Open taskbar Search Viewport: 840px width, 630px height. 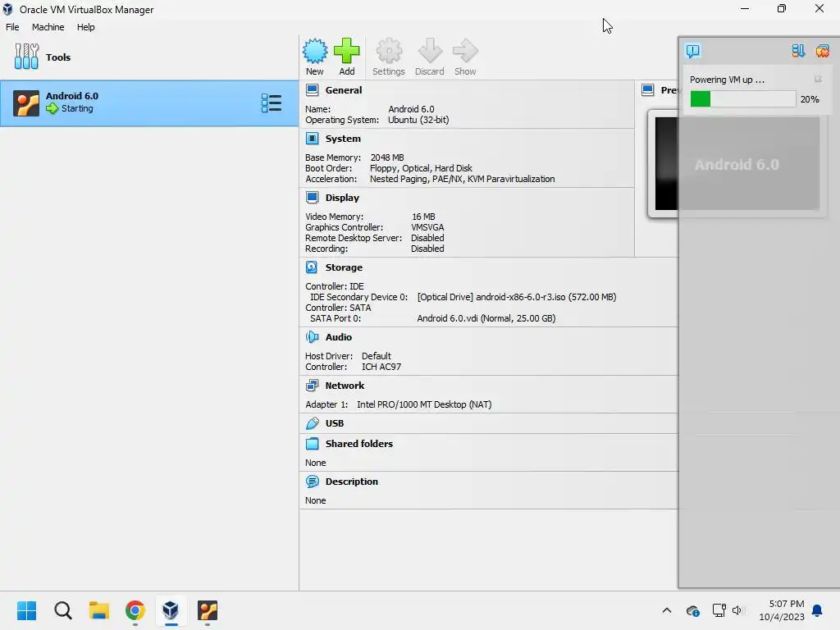click(x=62, y=610)
